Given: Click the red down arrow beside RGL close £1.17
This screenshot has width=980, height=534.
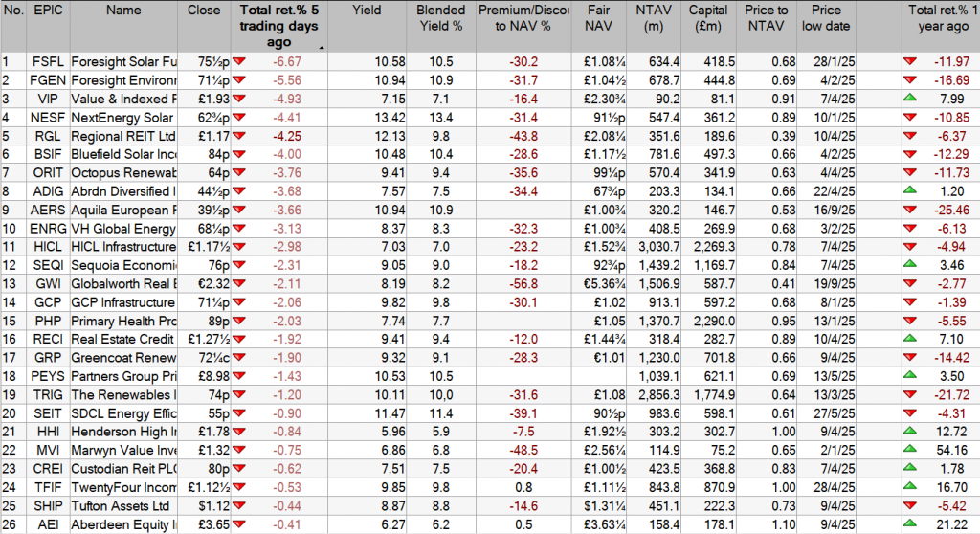Looking at the screenshot, I should (x=238, y=136).
